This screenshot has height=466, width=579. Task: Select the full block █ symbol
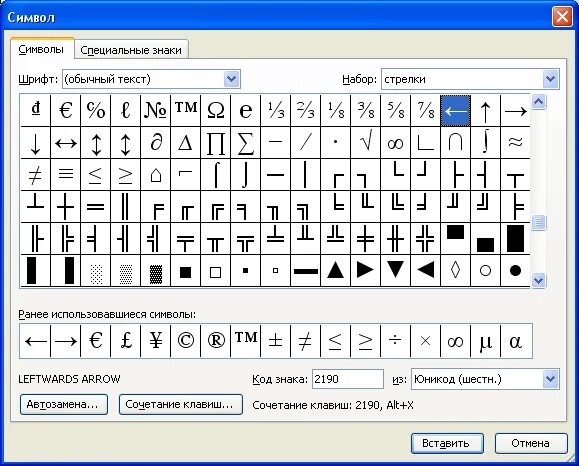(x=515, y=239)
